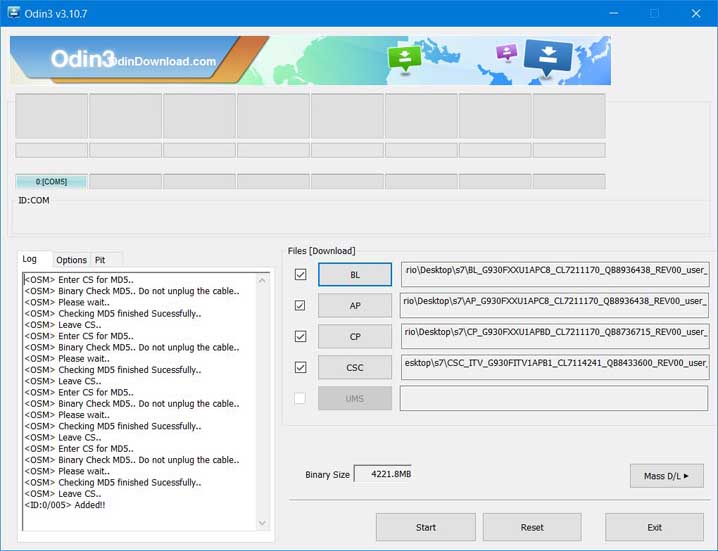This screenshot has height=551, width=718.
Task: Toggle the CSC file checkbox
Action: [301, 367]
